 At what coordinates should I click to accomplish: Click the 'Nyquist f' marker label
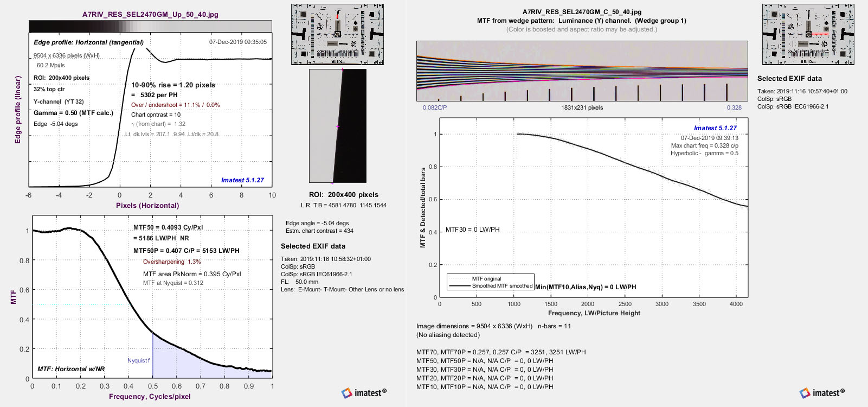point(139,360)
